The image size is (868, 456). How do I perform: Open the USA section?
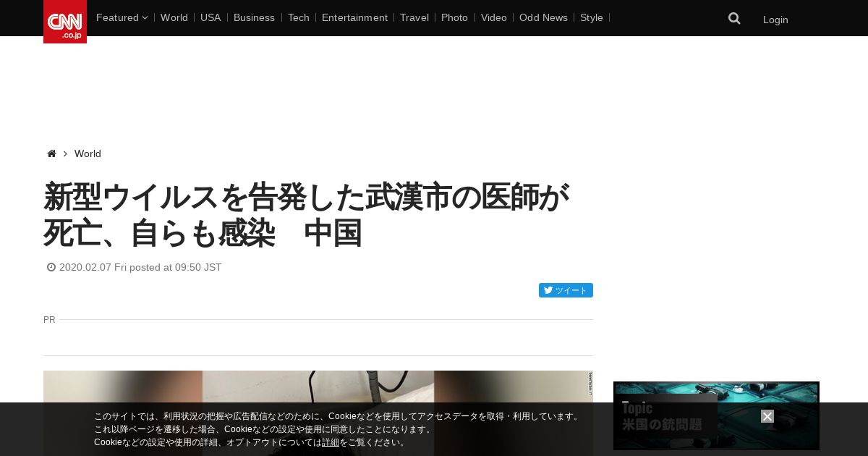(x=210, y=17)
